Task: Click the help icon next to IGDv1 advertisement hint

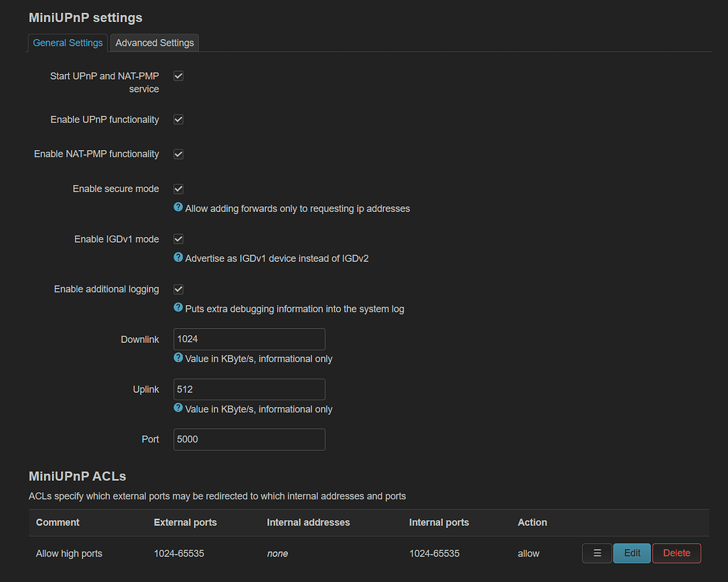Action: coord(178,258)
